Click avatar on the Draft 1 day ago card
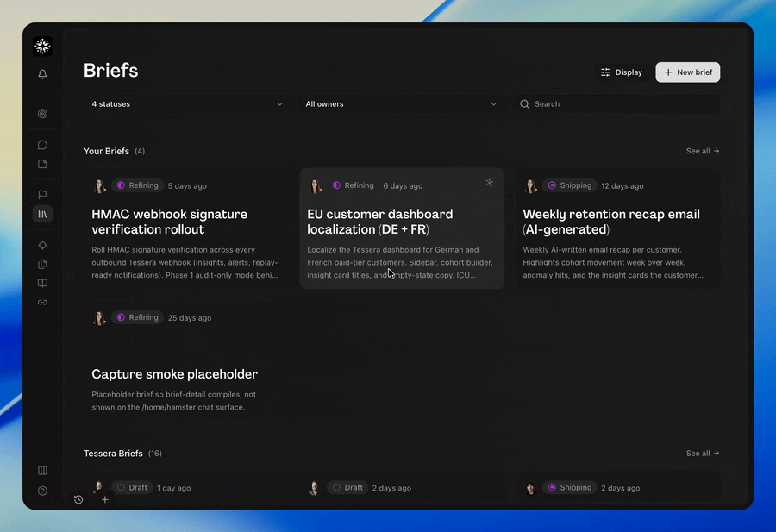Image resolution: width=776 pixels, height=532 pixels. tap(99, 487)
